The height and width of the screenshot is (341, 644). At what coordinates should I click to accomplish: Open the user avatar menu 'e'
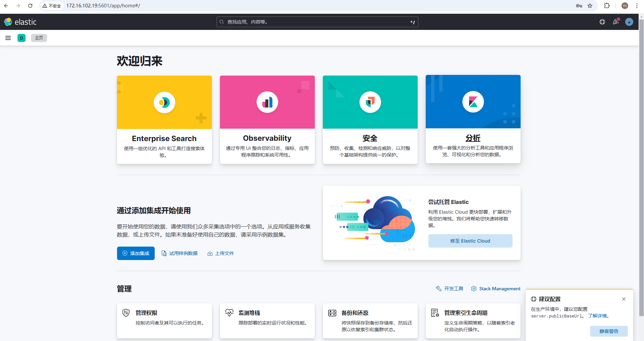(629, 22)
